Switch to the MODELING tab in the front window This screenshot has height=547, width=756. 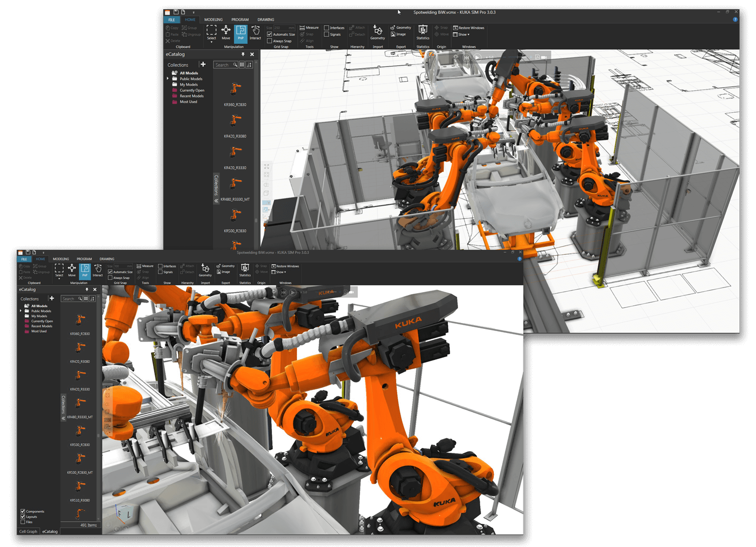(x=61, y=259)
